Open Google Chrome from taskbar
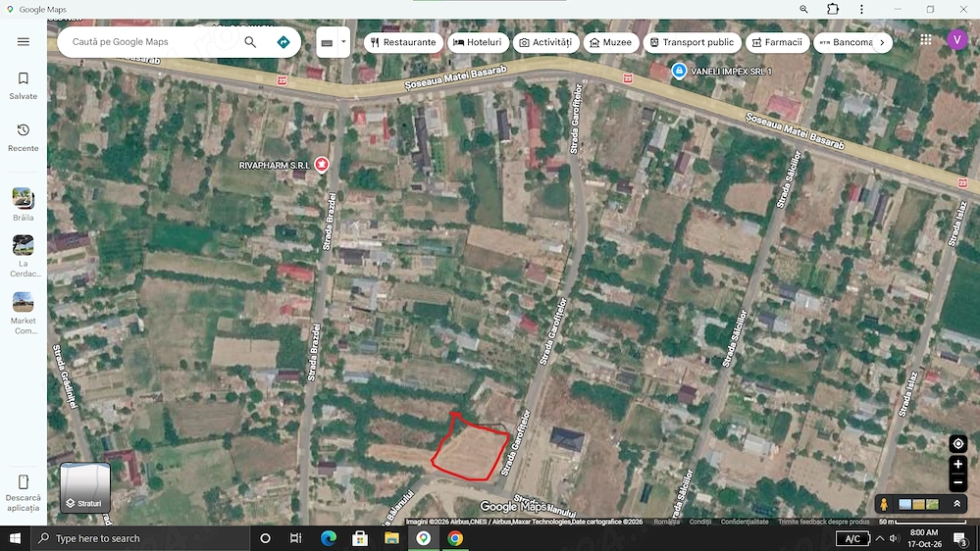This screenshot has width=980, height=551. click(x=455, y=538)
